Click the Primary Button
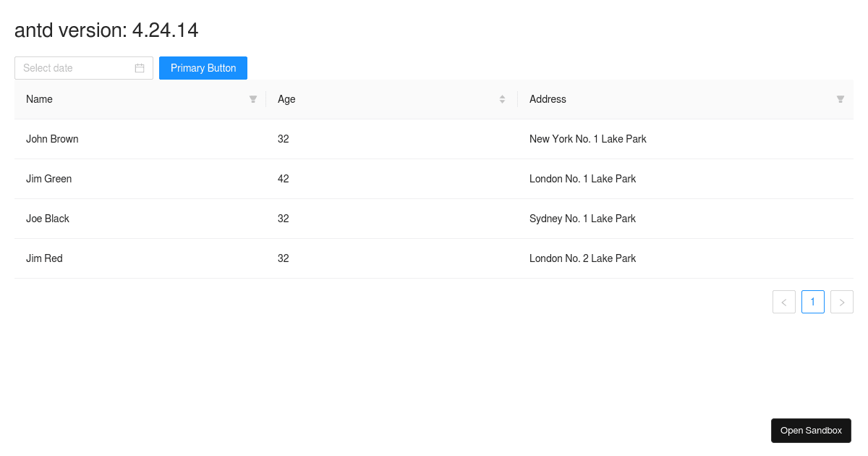 click(x=203, y=68)
